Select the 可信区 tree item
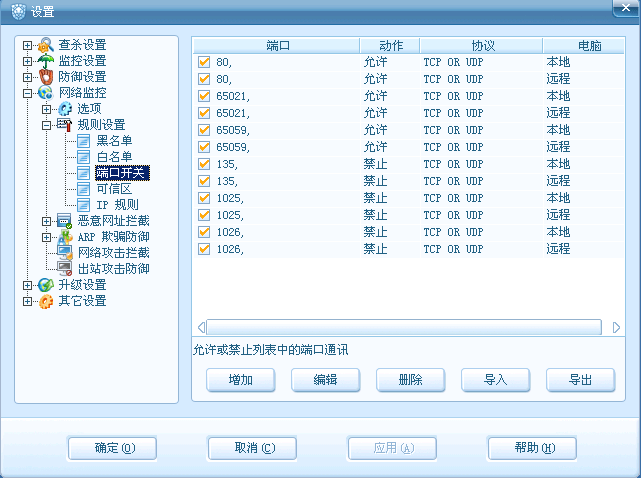 [x=114, y=189]
